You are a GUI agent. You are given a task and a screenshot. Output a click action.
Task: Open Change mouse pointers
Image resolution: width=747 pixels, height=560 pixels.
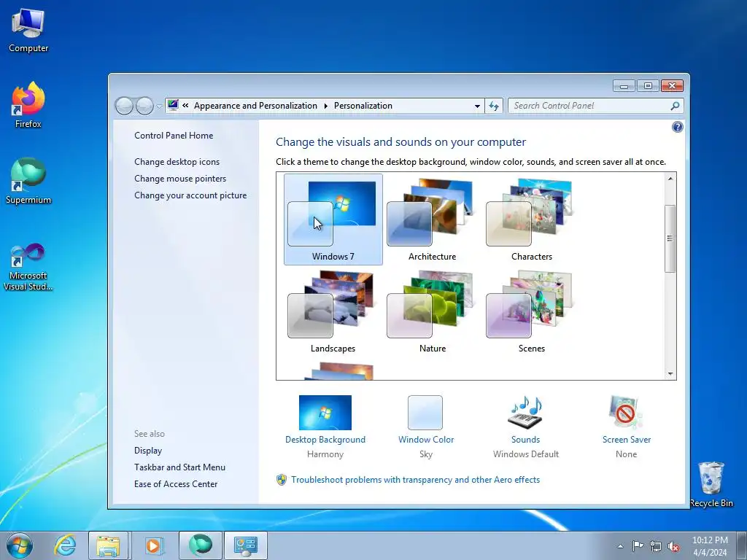[180, 179]
